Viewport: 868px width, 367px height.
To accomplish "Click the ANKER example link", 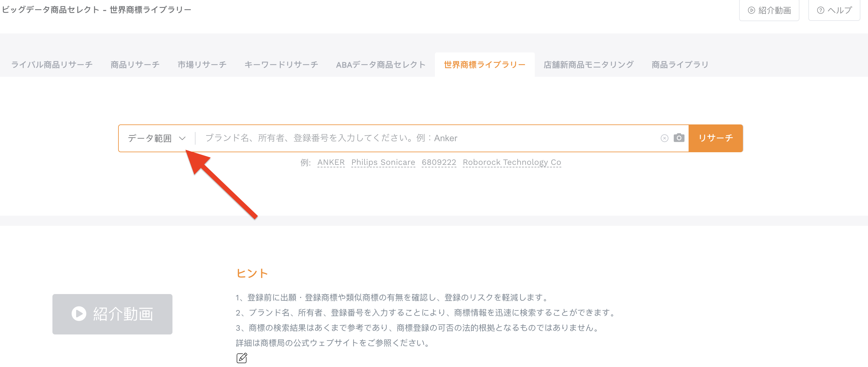I will [x=331, y=162].
